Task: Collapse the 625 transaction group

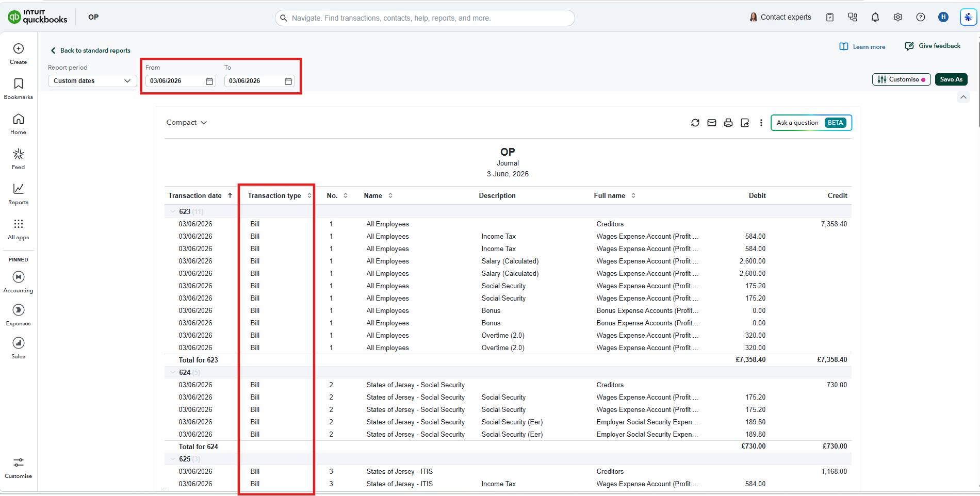Action: pos(173,459)
